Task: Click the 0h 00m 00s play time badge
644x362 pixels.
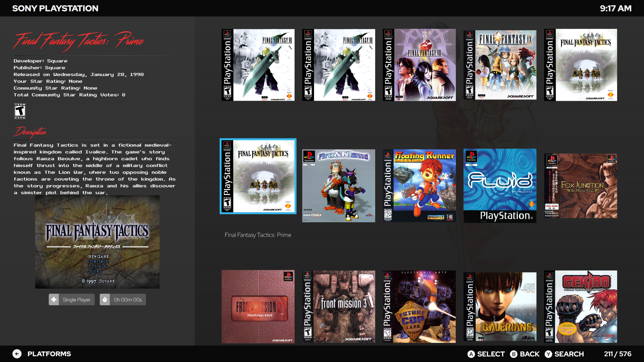Action: click(123, 299)
